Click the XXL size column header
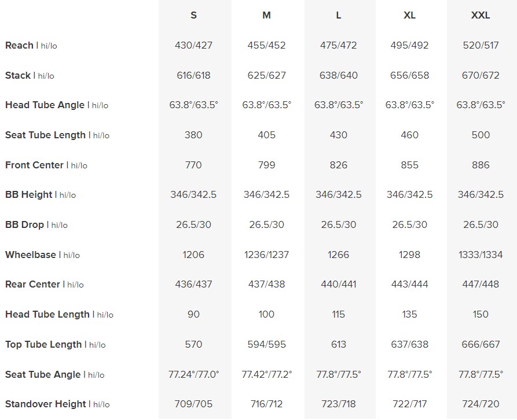 pyautogui.click(x=481, y=16)
